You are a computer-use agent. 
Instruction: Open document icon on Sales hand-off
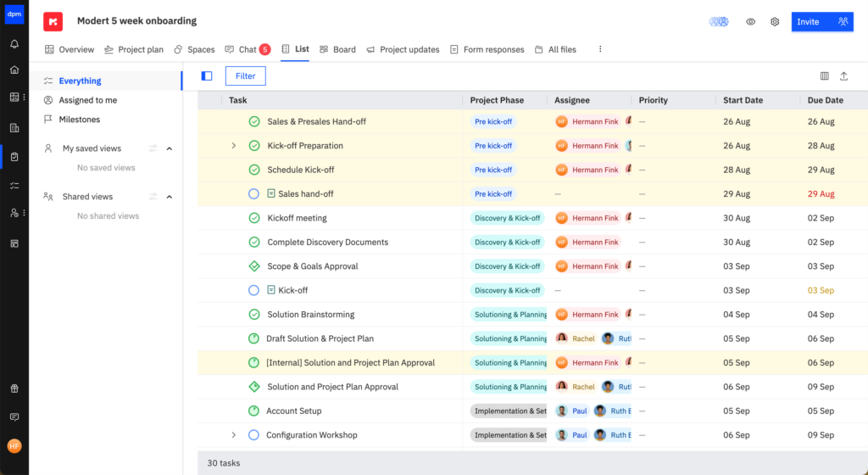271,193
